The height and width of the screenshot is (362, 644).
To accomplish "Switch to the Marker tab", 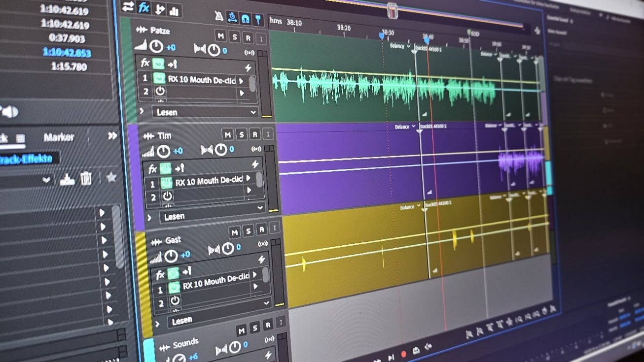I will coord(58,137).
